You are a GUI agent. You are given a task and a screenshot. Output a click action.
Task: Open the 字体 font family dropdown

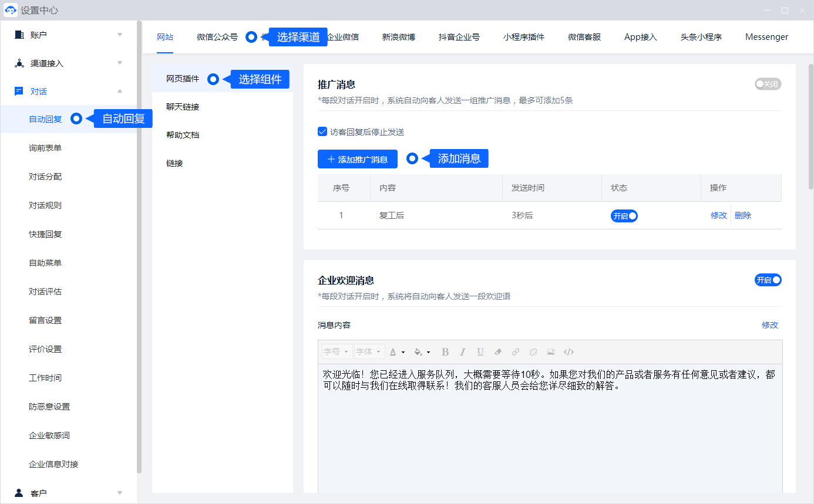(x=369, y=352)
